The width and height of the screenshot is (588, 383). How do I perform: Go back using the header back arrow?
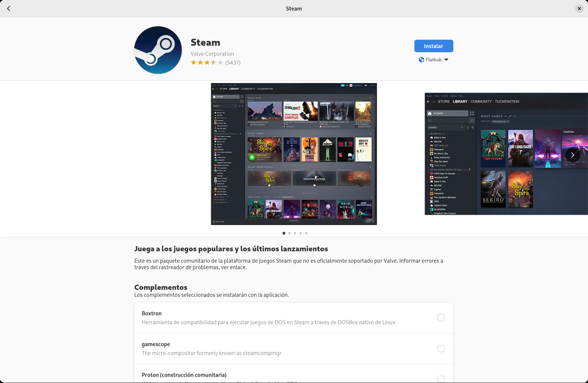(x=9, y=9)
